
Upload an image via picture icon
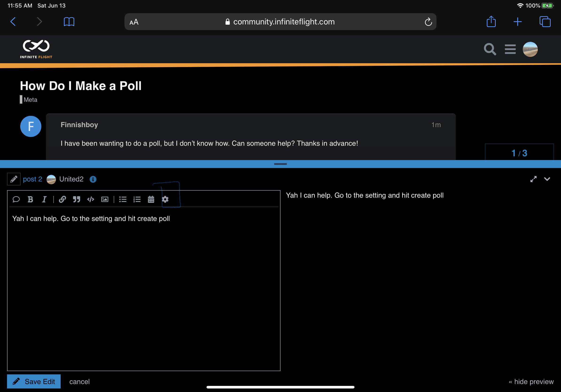pos(105,200)
